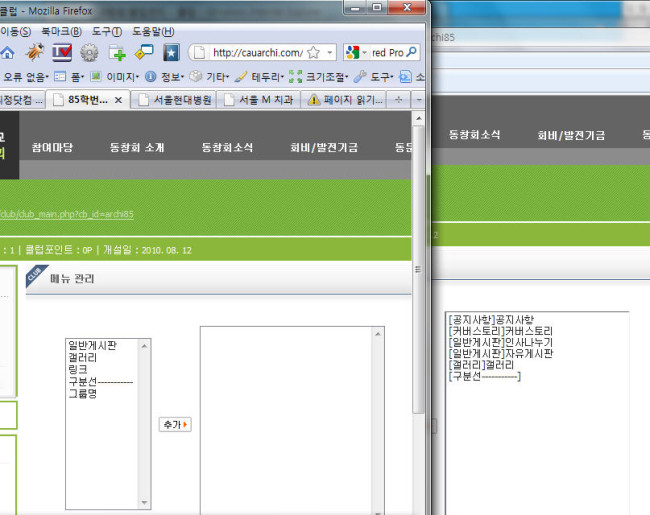Click the search box containing 'red Pro'
The width and height of the screenshot is (650, 515).
click(387, 53)
